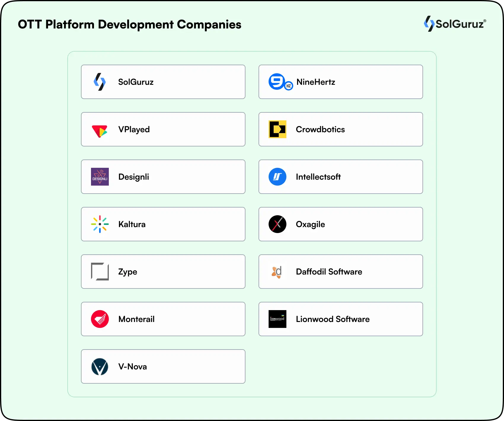This screenshot has height=421, width=504.
Task: Select the blue Intellectsoft logo
Action: [277, 177]
